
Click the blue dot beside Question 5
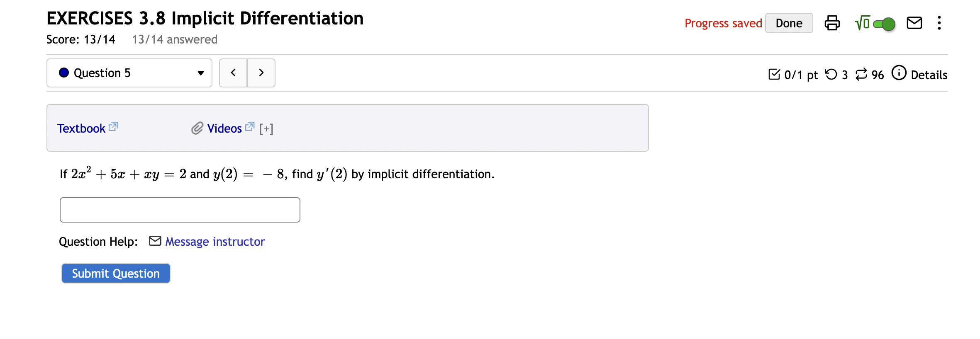(63, 73)
